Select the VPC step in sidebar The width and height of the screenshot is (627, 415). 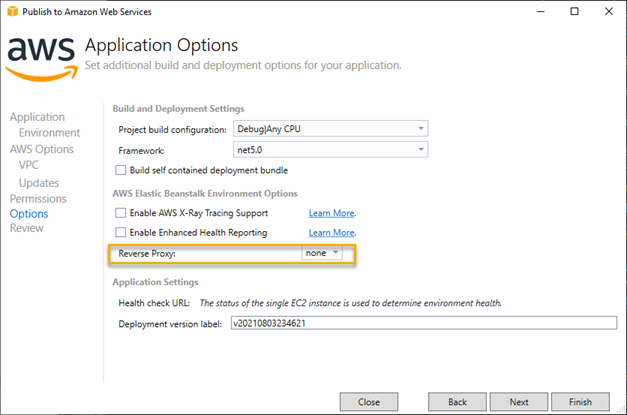point(28,165)
